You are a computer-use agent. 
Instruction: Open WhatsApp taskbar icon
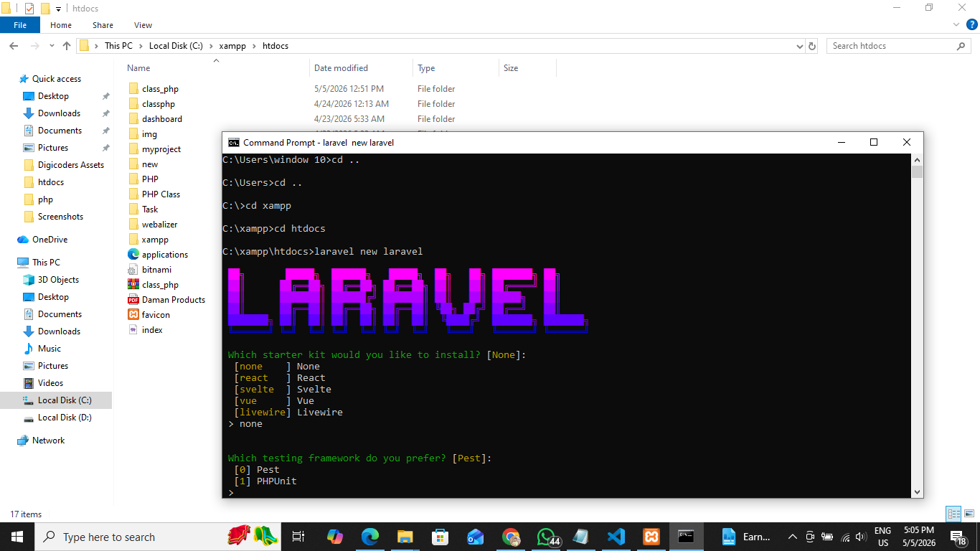click(x=547, y=537)
